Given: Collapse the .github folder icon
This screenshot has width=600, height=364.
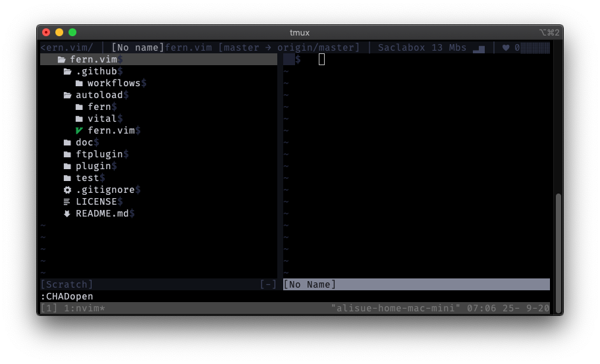Looking at the screenshot, I should [x=67, y=72].
